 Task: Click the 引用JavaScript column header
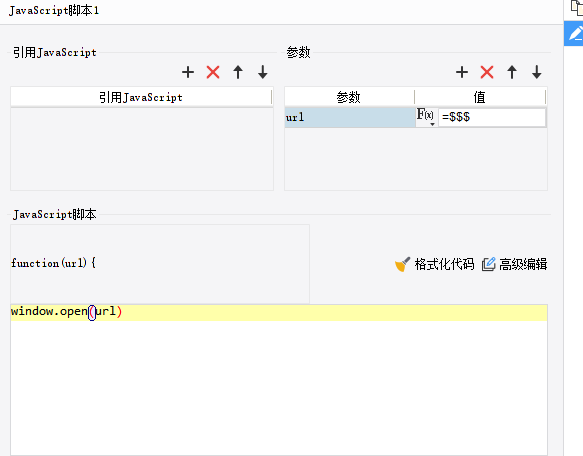click(x=141, y=97)
